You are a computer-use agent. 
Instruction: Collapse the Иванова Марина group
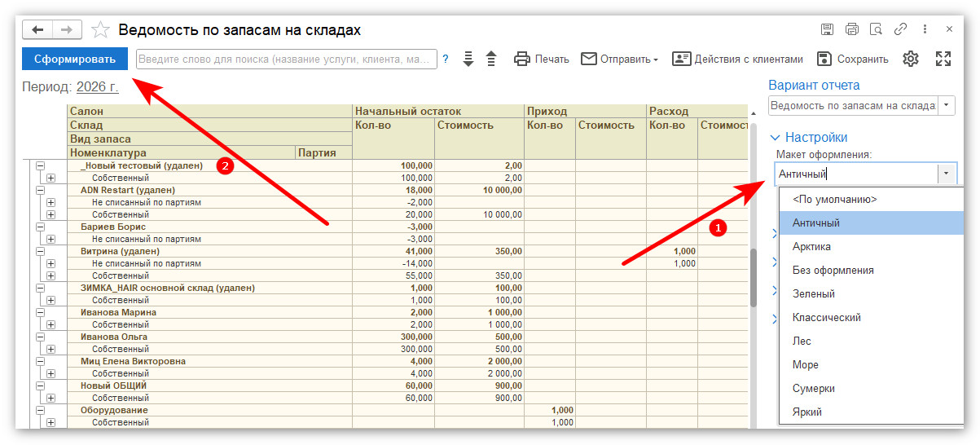point(38,312)
